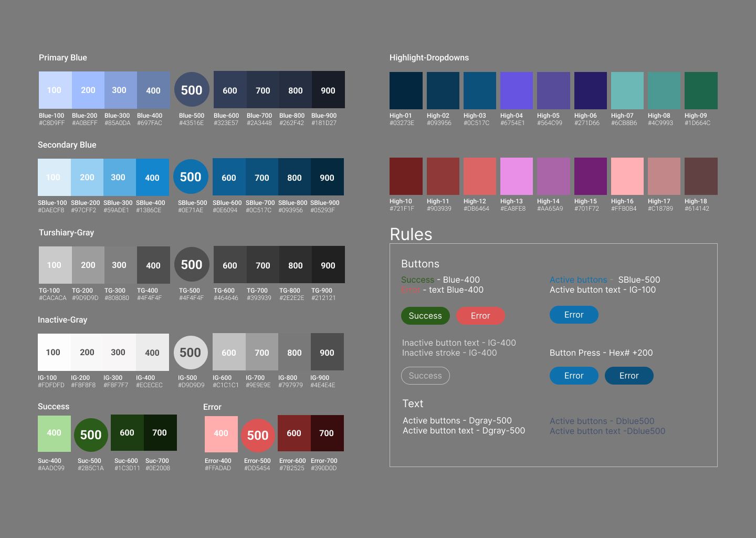Choose the round SBlue-500 swatch
Image resolution: width=756 pixels, height=538 pixels.
(191, 177)
